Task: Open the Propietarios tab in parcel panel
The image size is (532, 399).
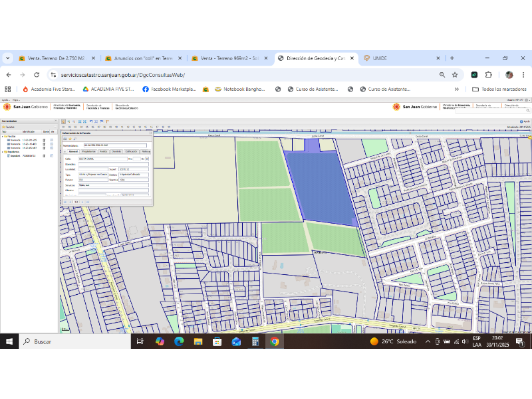Action: tap(89, 152)
